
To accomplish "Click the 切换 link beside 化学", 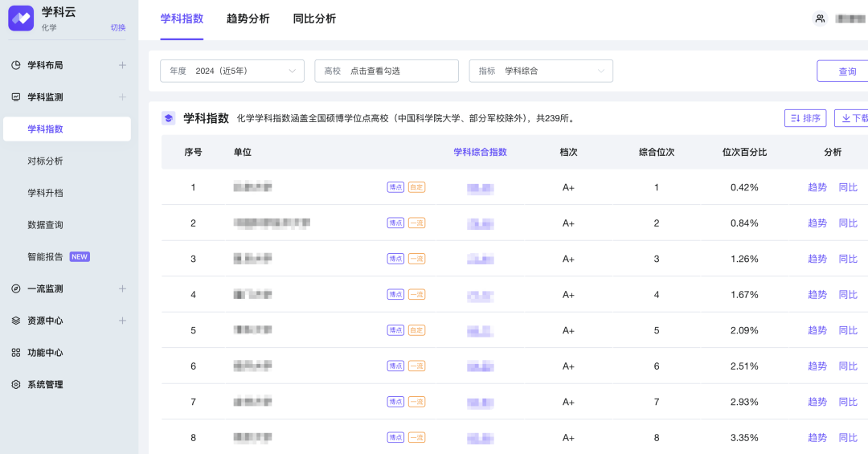I will point(118,27).
